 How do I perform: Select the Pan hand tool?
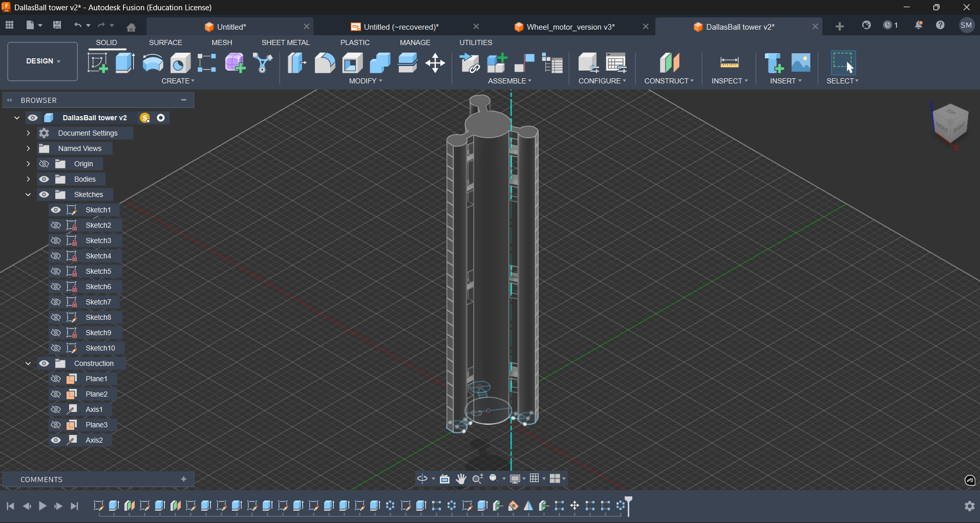pyautogui.click(x=461, y=478)
